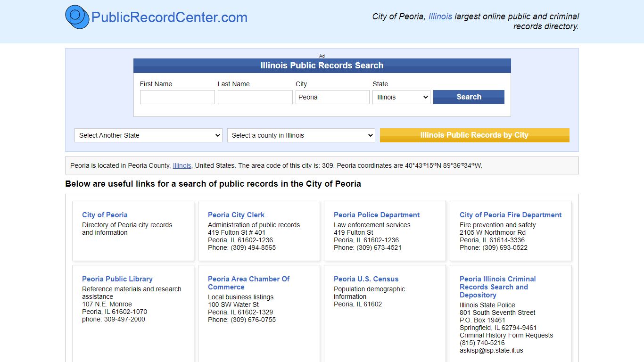Click Illinois Public Records by City button
Screen dimensions: 644x362
coord(474,135)
